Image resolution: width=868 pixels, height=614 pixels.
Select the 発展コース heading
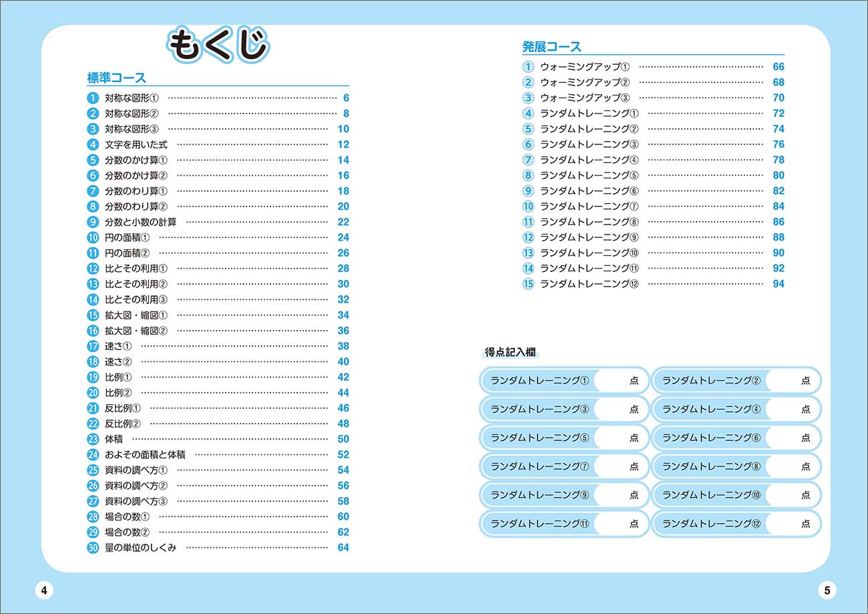(552, 47)
